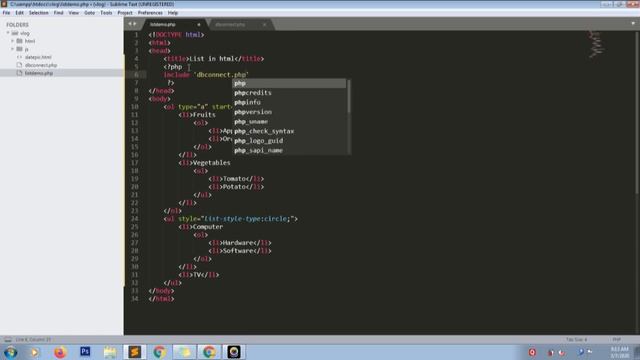Choose 'php_logo_guid' autocomplete suggestion
This screenshot has width=640, height=360.
(x=289, y=141)
